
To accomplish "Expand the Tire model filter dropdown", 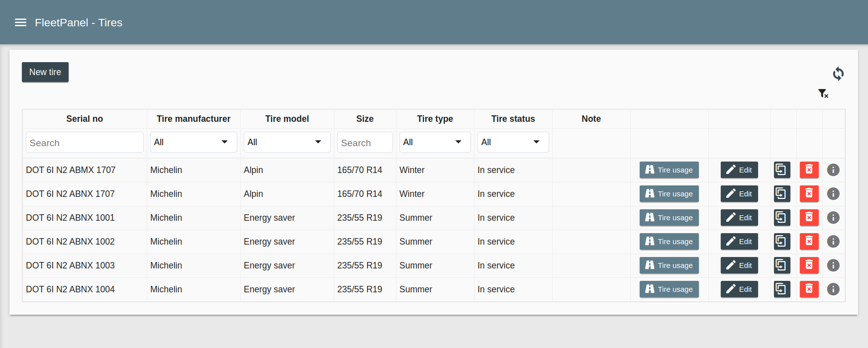I will [x=287, y=142].
